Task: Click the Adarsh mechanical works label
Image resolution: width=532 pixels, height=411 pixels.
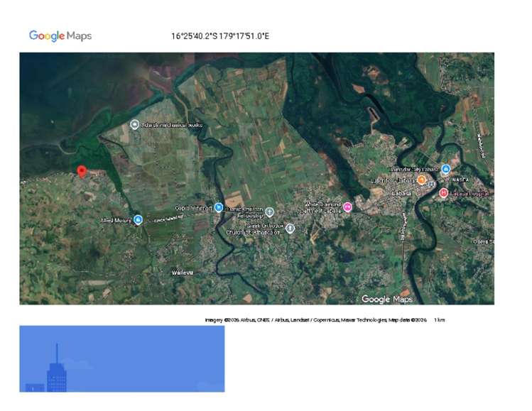Action: [x=172, y=125]
